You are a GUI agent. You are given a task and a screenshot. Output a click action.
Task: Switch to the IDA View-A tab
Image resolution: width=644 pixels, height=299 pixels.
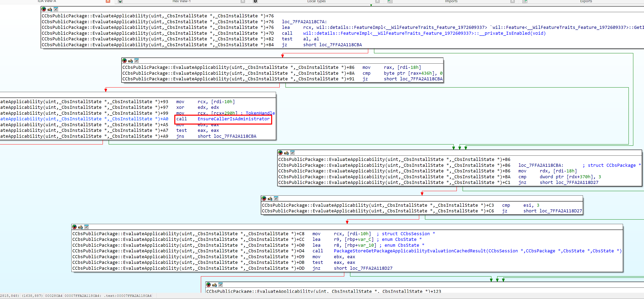pos(47,1)
